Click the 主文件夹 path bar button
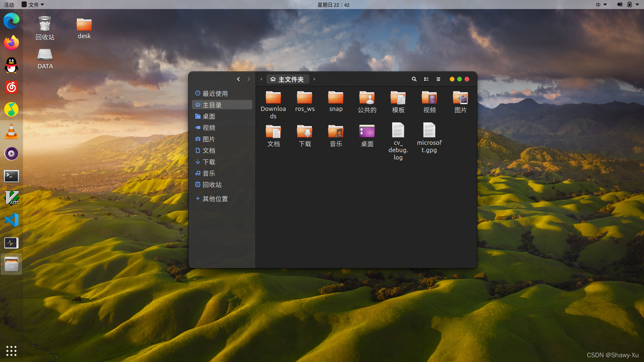644x362 pixels. [x=287, y=79]
